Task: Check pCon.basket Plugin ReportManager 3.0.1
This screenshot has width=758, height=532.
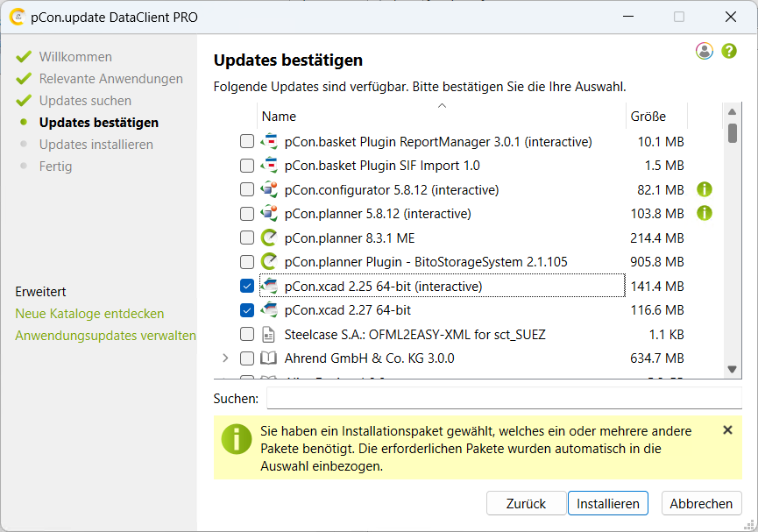Action: coord(246,141)
